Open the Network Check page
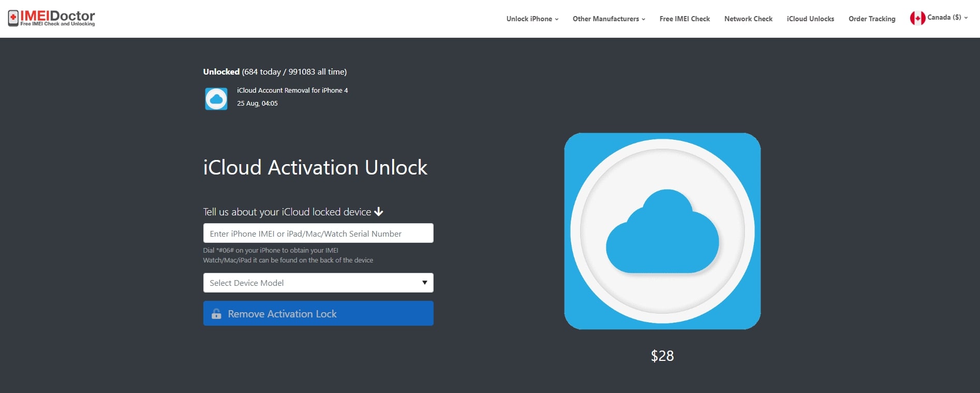 [x=748, y=19]
